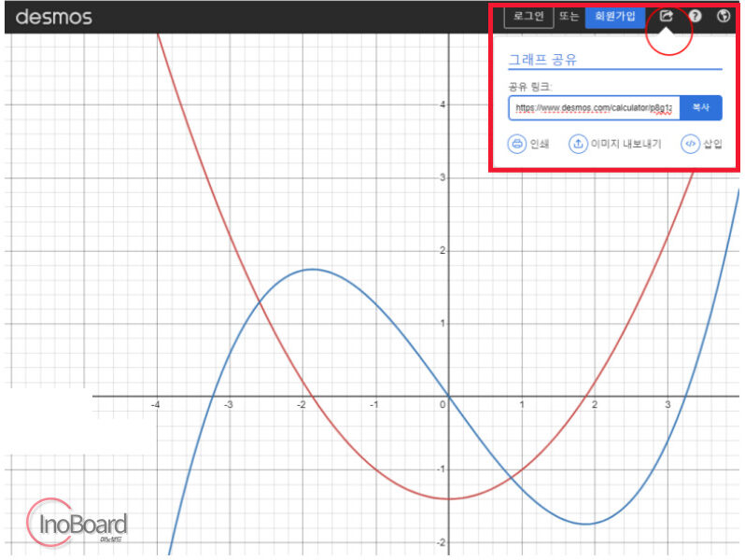The height and width of the screenshot is (560, 745).
Task: Click x-axis label -1
Action: (x=374, y=405)
